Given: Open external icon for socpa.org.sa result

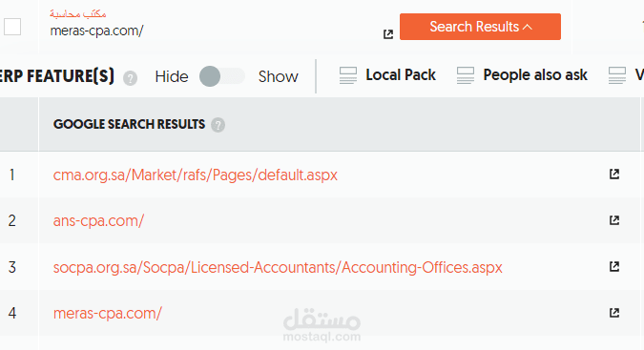Looking at the screenshot, I should click(x=614, y=267).
